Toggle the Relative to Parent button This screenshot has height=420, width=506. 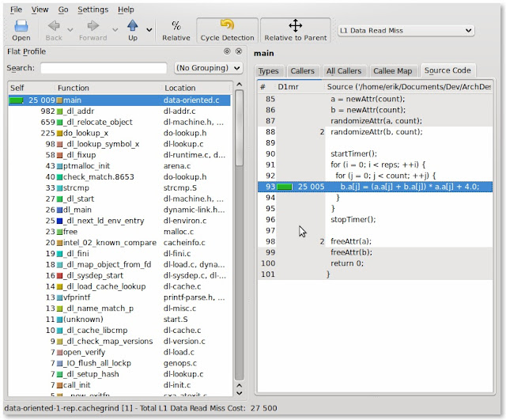[296, 31]
